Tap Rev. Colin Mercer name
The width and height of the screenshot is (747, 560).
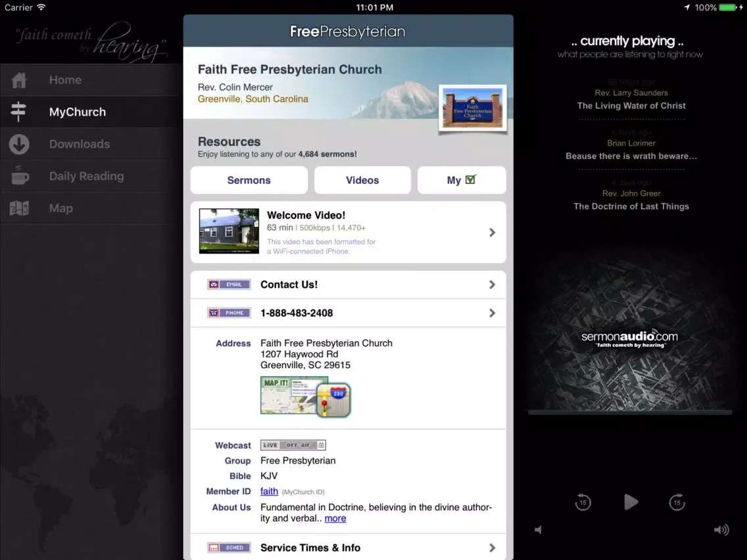pyautogui.click(x=235, y=87)
